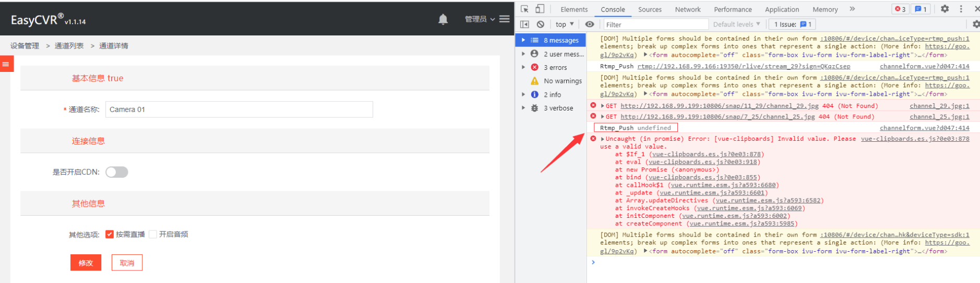Screen dimensions: 980x283
Task: Switch to the Elements tab
Action: tap(574, 9)
